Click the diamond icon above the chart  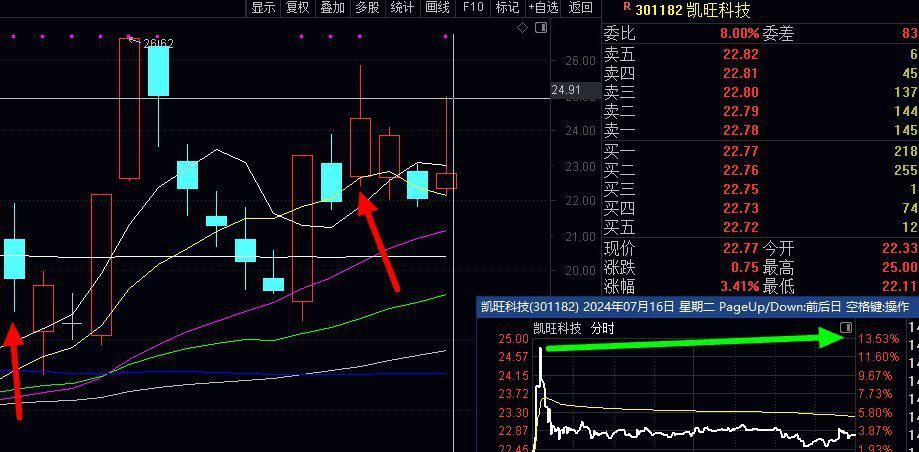pyautogui.click(x=522, y=28)
